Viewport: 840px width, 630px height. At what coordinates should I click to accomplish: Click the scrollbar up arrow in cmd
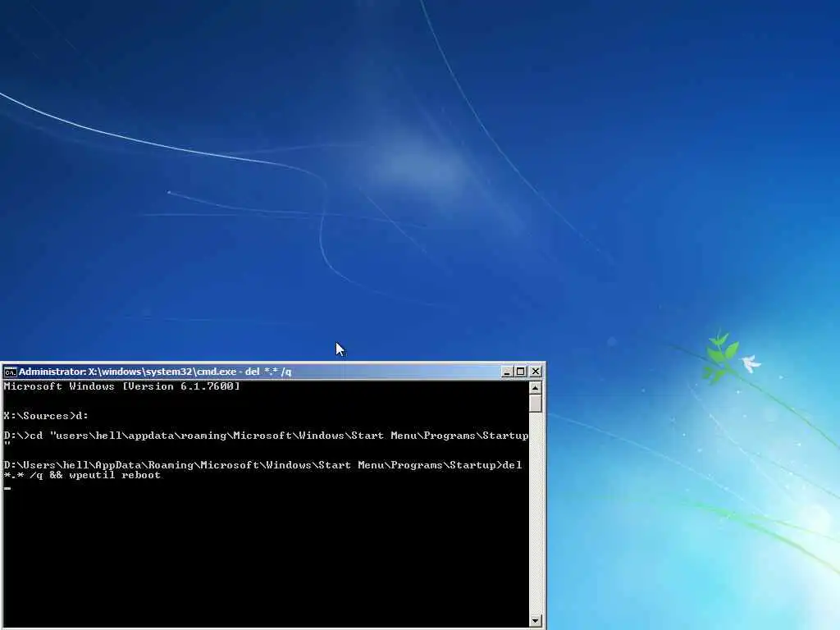click(535, 387)
